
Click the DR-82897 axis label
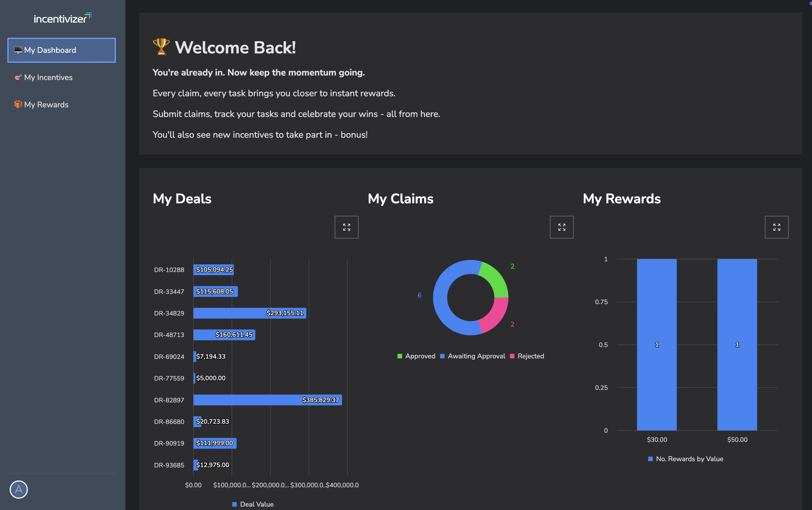point(169,400)
